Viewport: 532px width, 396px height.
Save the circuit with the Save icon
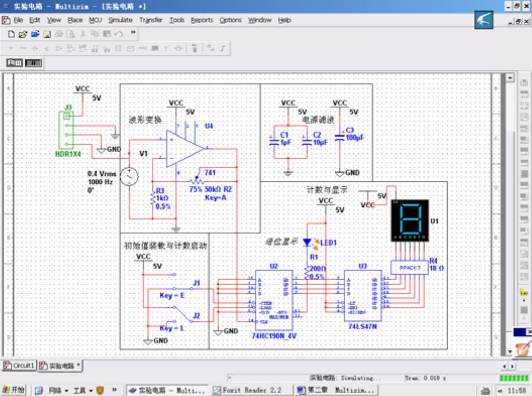coord(47,34)
